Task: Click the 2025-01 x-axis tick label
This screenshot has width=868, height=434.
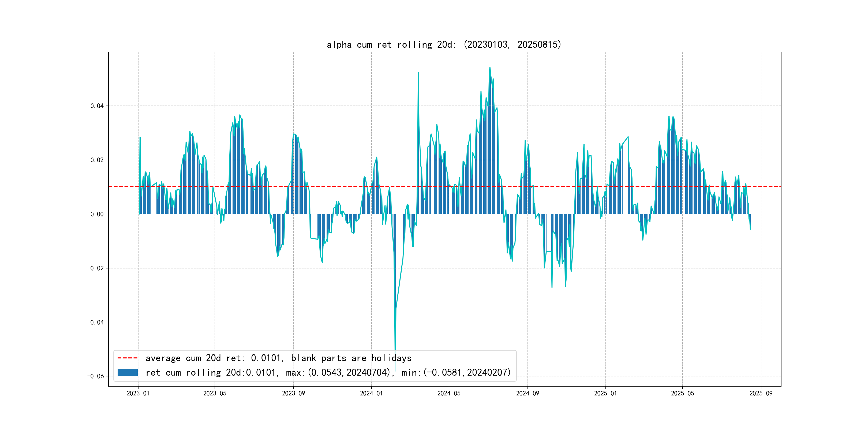Action: pyautogui.click(x=605, y=394)
